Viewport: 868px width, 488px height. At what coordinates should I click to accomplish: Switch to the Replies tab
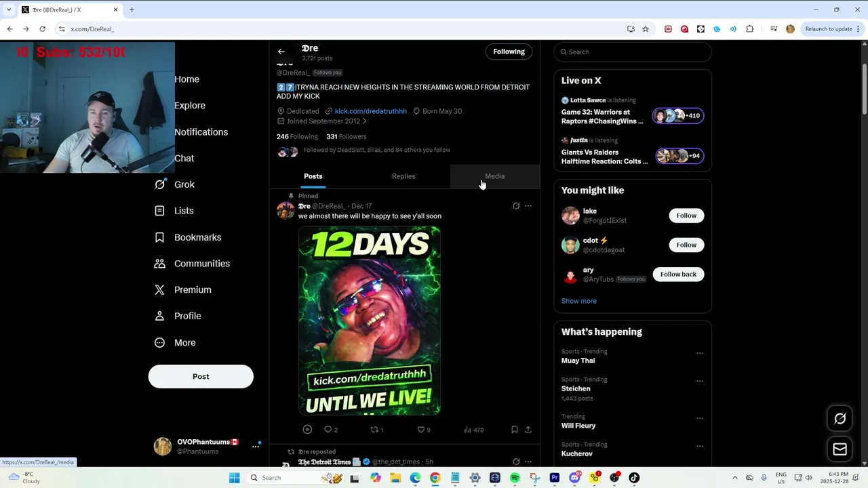pos(403,176)
